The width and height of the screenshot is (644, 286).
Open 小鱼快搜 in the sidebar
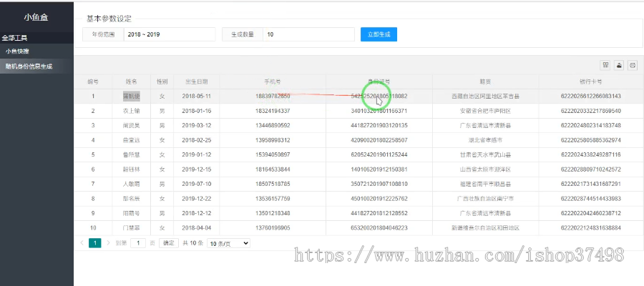(x=17, y=51)
